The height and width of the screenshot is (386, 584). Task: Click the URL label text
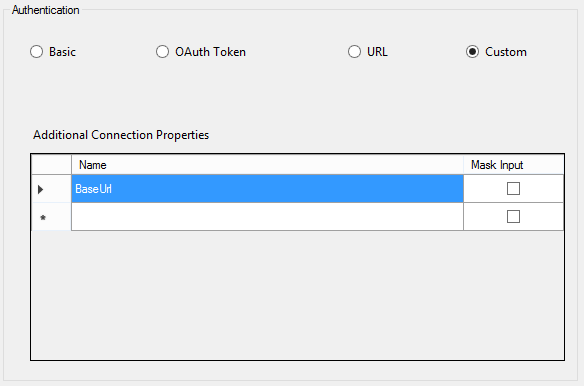[377, 52]
